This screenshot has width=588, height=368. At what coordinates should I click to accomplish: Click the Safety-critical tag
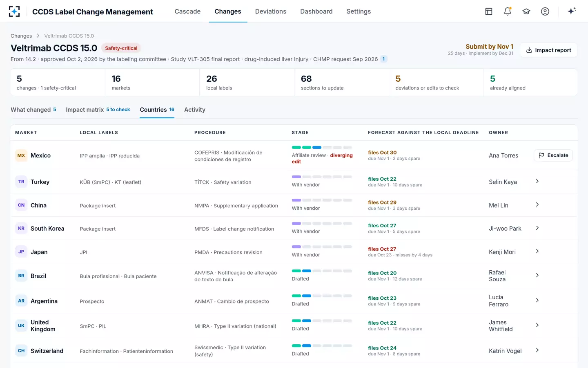pyautogui.click(x=121, y=48)
